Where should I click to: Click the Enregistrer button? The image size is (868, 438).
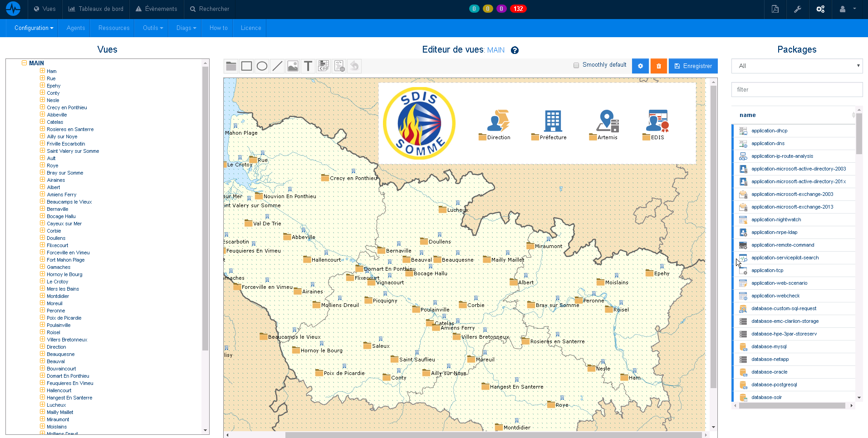point(693,66)
